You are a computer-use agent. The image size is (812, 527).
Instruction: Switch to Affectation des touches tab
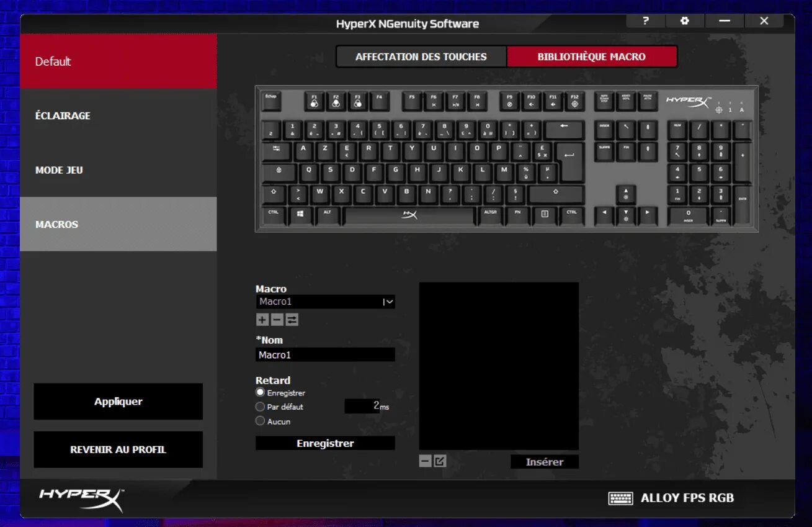(421, 56)
